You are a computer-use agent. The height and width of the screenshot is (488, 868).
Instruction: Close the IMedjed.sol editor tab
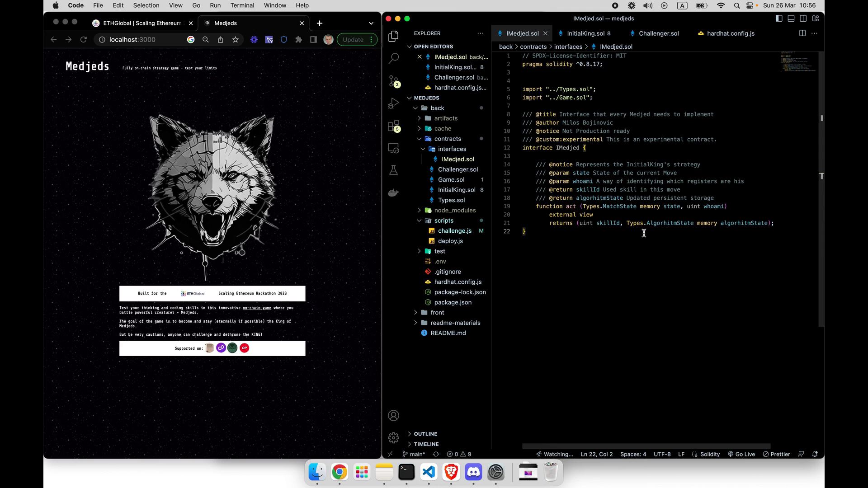coord(545,33)
